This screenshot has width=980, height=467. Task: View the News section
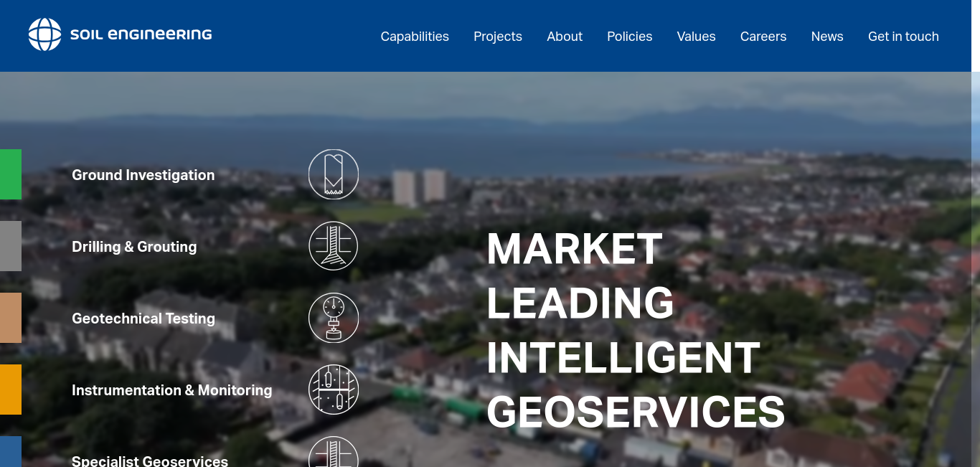[x=827, y=37]
